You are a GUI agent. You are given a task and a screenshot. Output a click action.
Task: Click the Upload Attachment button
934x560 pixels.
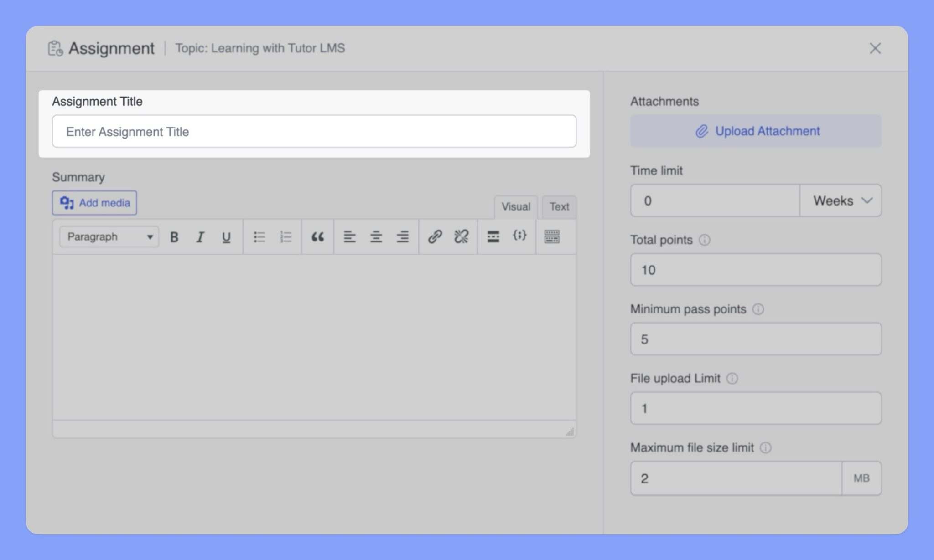(x=756, y=131)
